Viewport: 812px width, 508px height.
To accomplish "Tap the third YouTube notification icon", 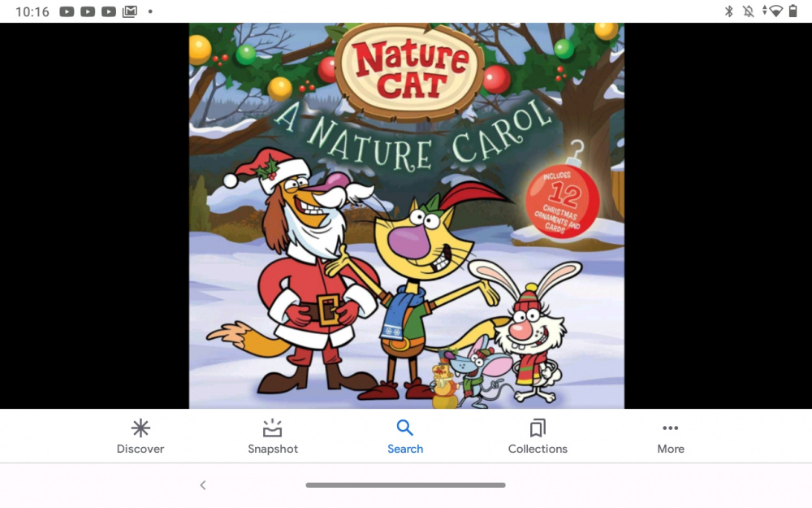I will 108,11.
